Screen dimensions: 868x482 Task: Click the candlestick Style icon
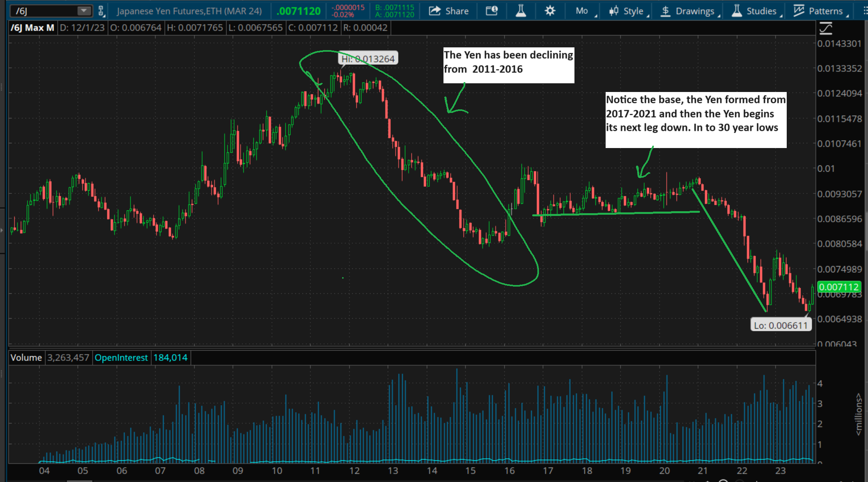[614, 11]
